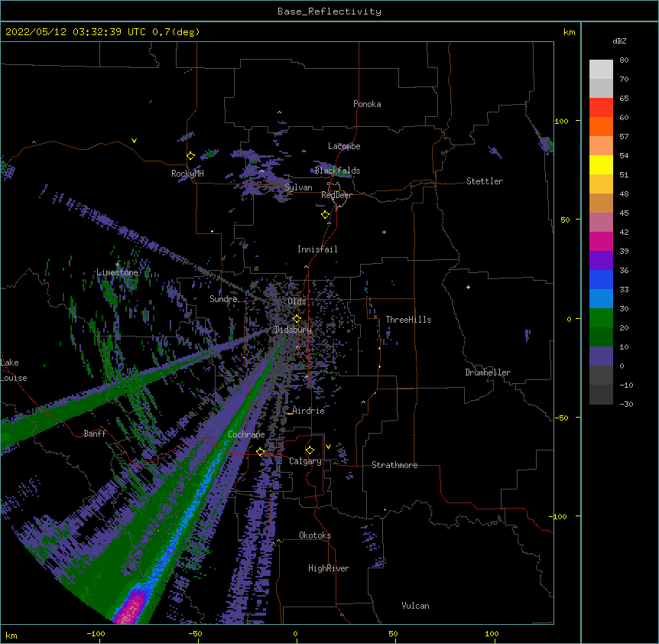Select the light gray 80 dBZ swatch
The height and width of the screenshot is (644, 659).
tap(601, 69)
